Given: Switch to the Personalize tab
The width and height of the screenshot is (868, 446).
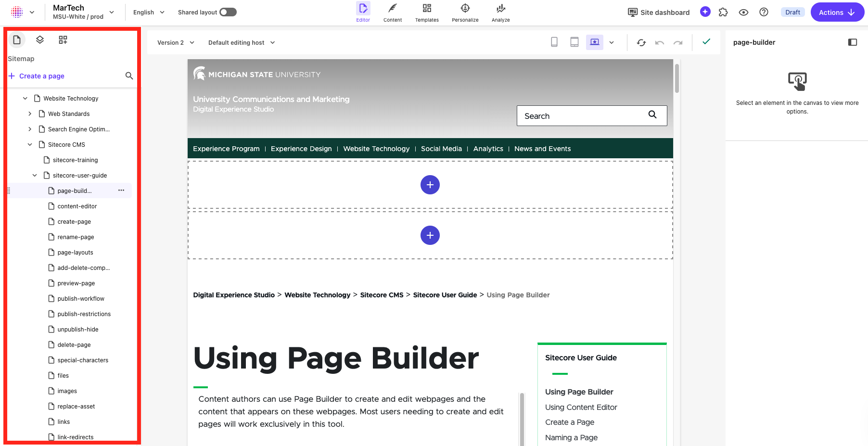Looking at the screenshot, I should (x=465, y=13).
